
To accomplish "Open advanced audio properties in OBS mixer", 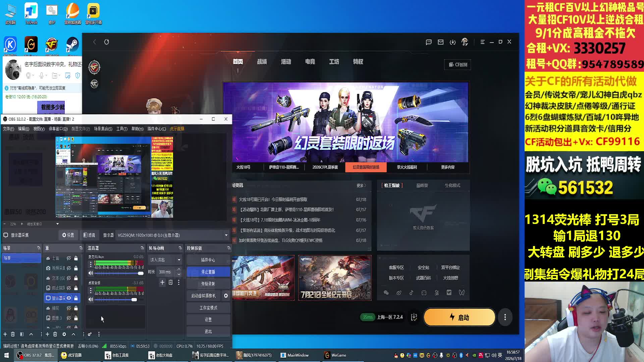I will [x=90, y=334].
